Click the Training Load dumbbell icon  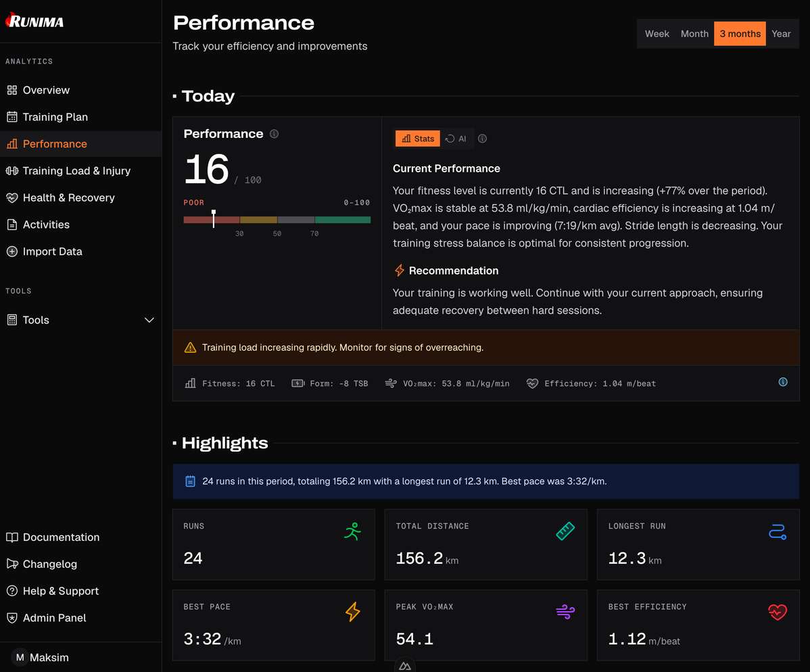tap(12, 170)
